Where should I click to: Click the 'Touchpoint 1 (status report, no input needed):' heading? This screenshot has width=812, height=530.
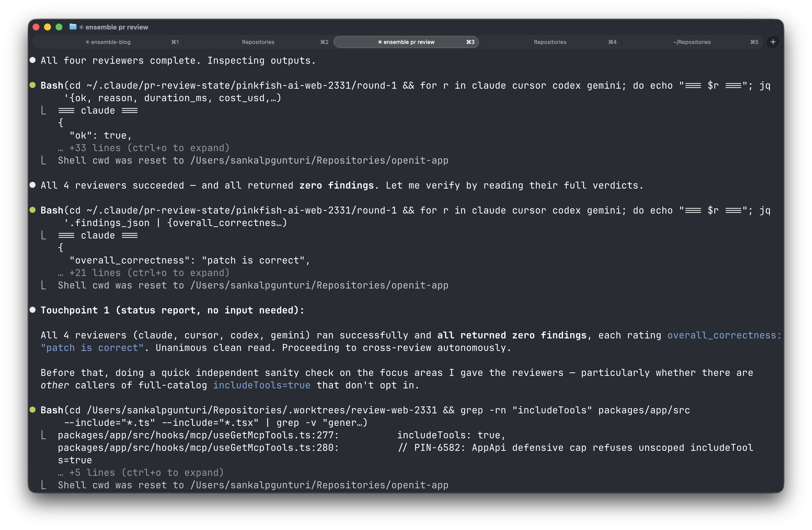(172, 310)
